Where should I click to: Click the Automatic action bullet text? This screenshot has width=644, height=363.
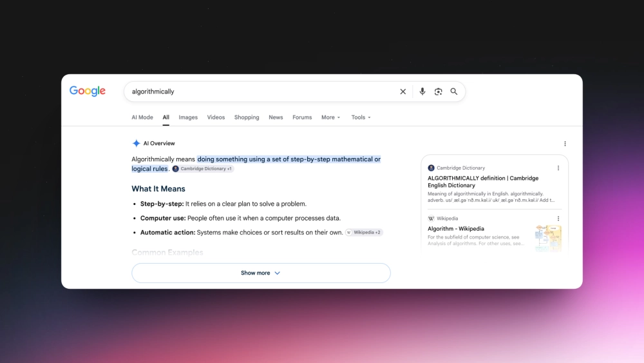click(x=241, y=232)
